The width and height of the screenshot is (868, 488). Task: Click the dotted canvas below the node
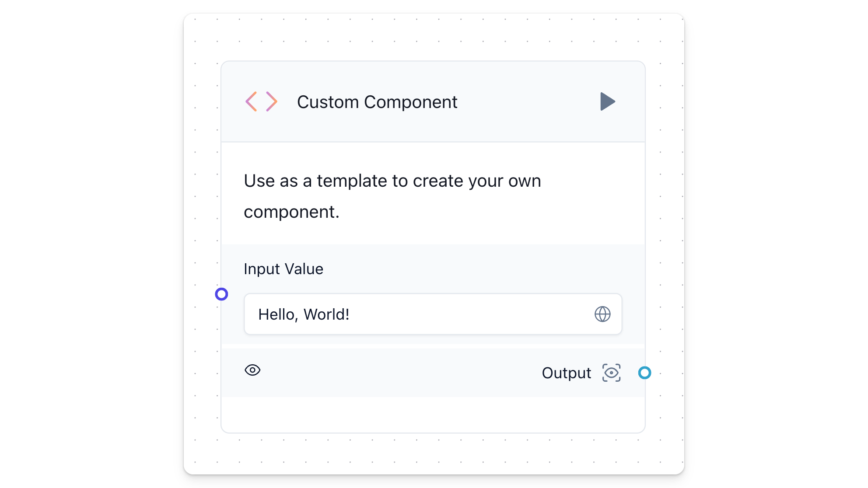click(x=433, y=454)
